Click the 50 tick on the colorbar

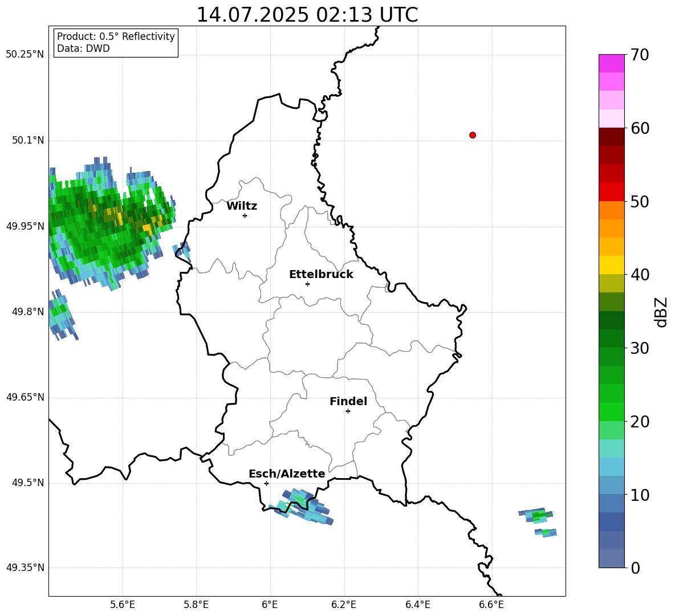pos(640,201)
